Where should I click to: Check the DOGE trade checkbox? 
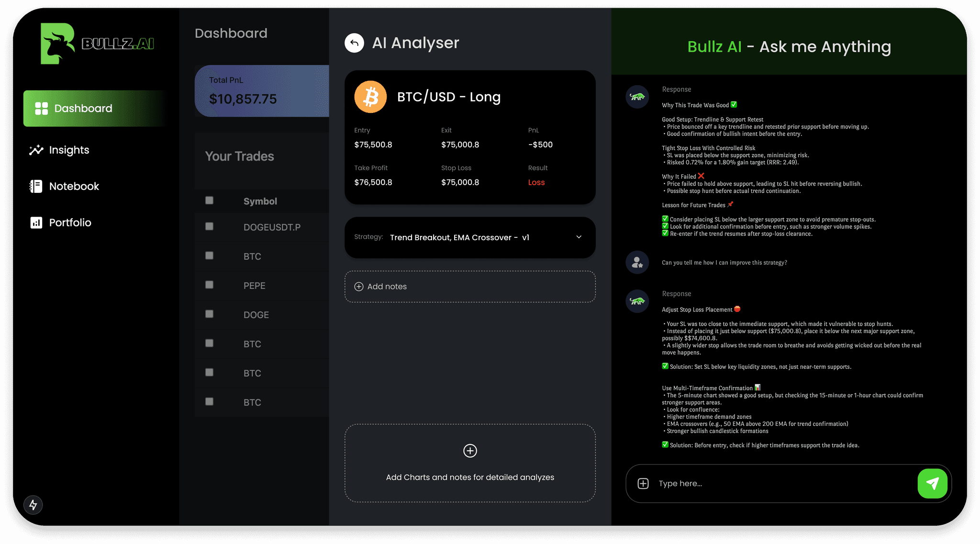(209, 314)
